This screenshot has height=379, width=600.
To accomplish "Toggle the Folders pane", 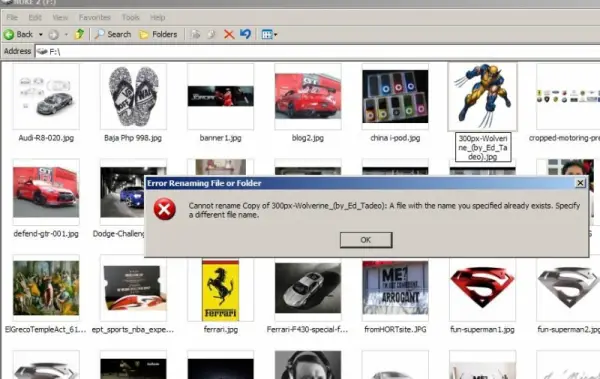I will click(158, 34).
